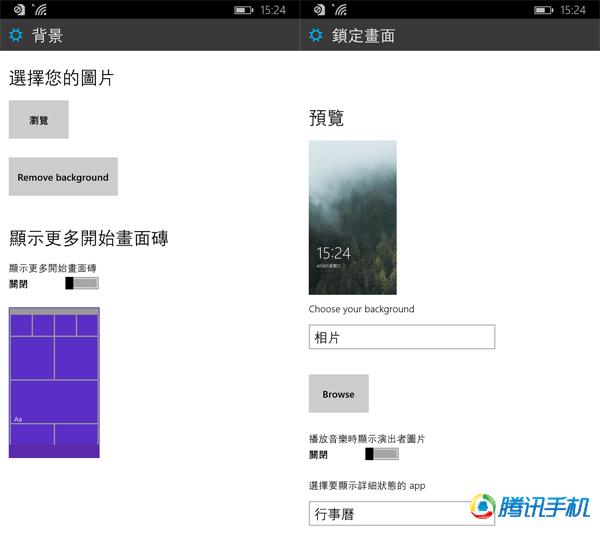600x533 pixels.
Task: Tap the battery icon on the 鎖定畫面 screen
Action: pyautogui.click(x=543, y=10)
